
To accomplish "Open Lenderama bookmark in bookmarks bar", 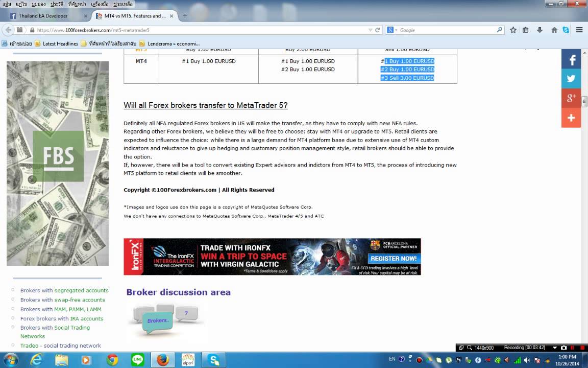I will coord(169,43).
